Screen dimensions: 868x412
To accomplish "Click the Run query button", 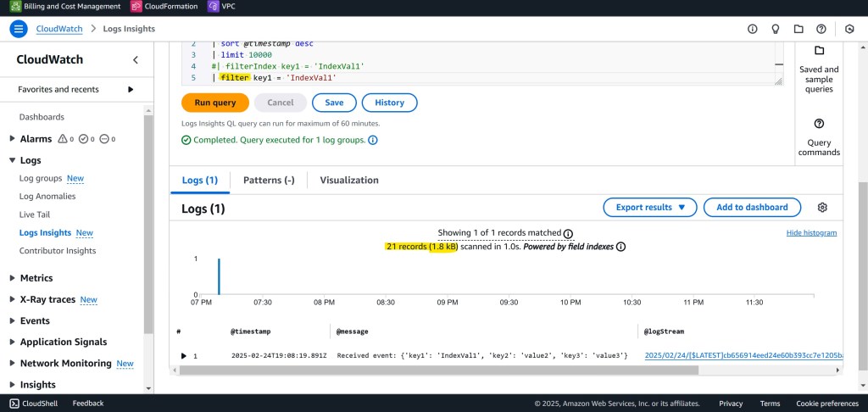I will click(214, 103).
